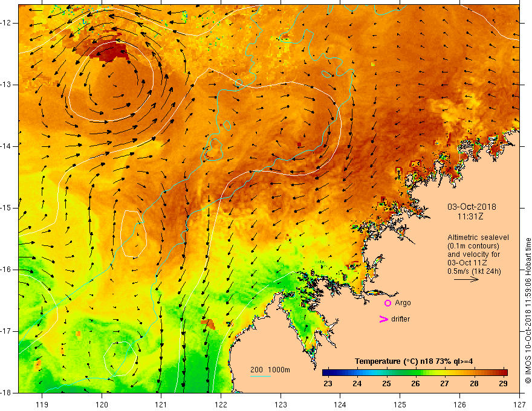This screenshot has height=411, width=532.
Task: Click latitude axis label -18
Action: click(7, 393)
